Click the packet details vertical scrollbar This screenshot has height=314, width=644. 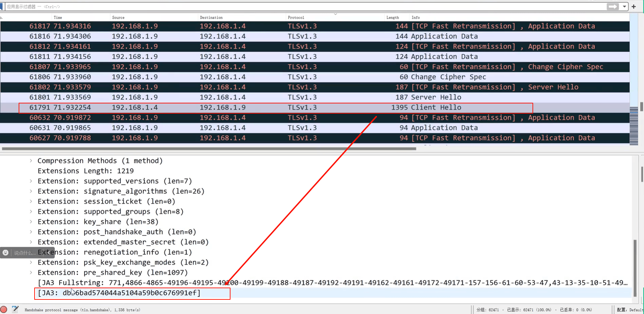(x=635, y=268)
